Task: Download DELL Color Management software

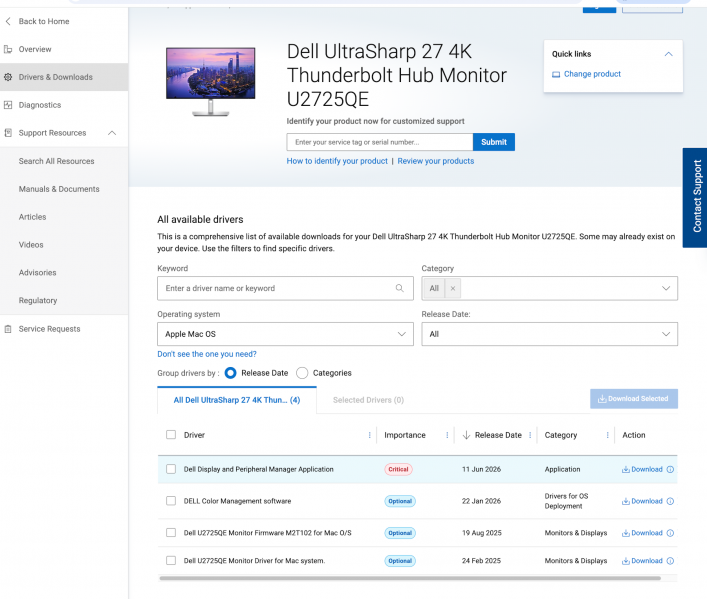Action: click(642, 502)
